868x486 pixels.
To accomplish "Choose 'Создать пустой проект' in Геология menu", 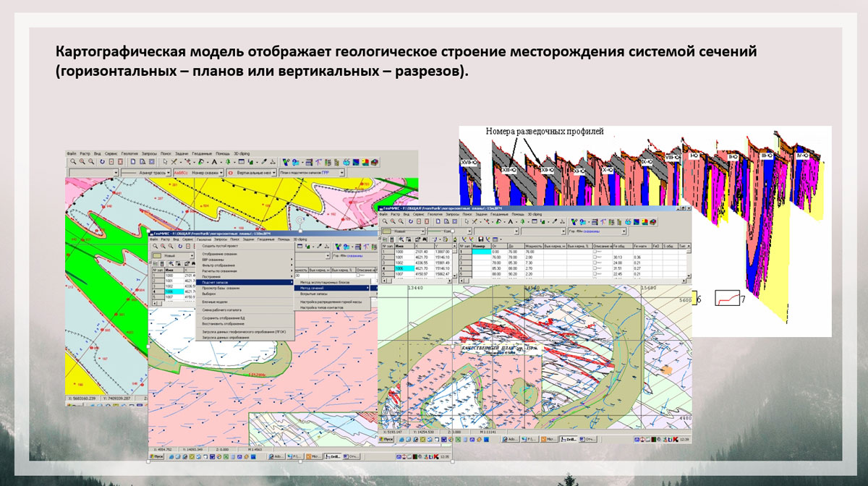I will 220,246.
